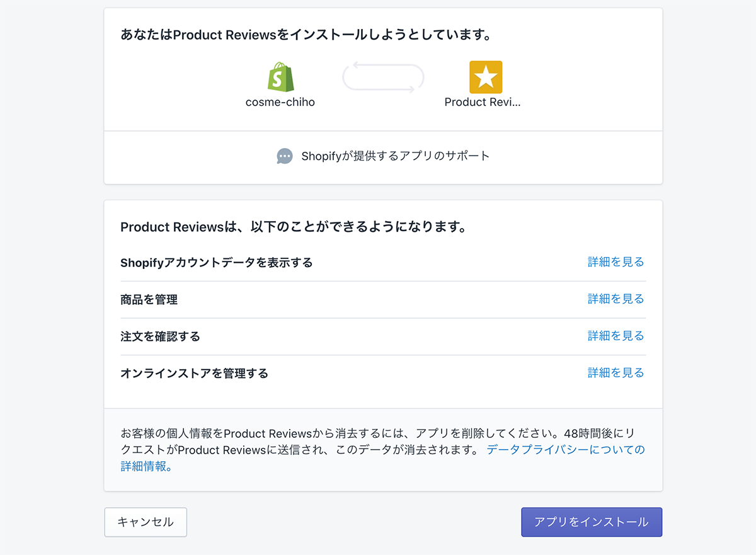756x555 pixels.
Task: Click the Shopifyが提供するアプリのサポート text
Action: (396, 156)
